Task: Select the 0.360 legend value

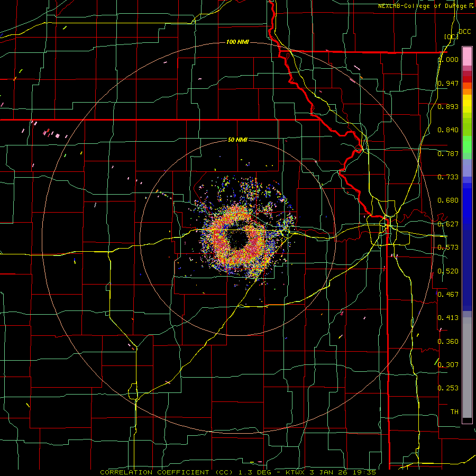Action: pyautogui.click(x=448, y=342)
